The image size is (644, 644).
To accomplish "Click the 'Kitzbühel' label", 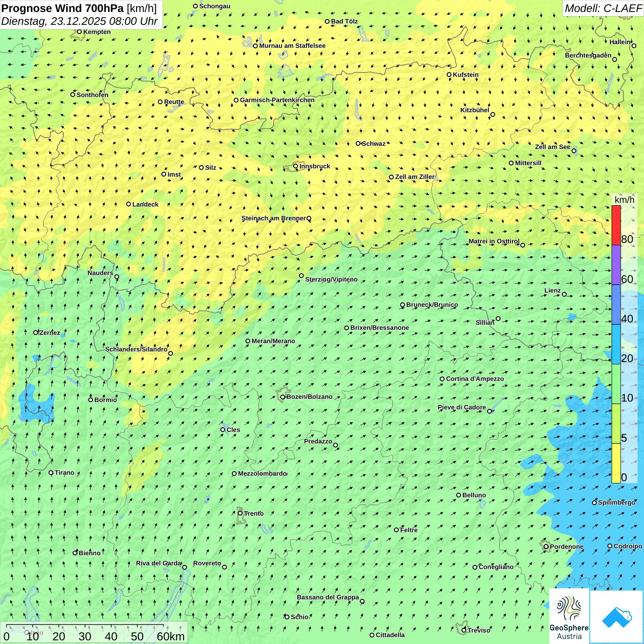I will coord(475,110).
